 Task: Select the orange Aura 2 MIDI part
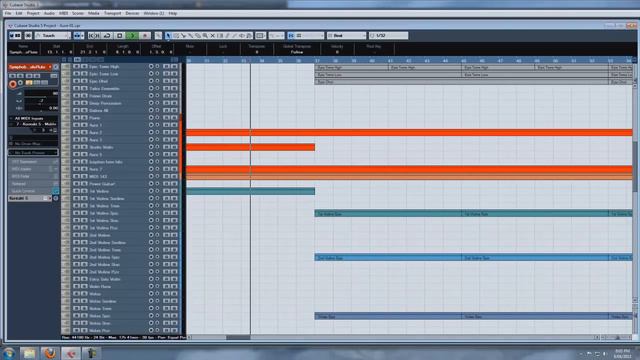tap(409, 133)
